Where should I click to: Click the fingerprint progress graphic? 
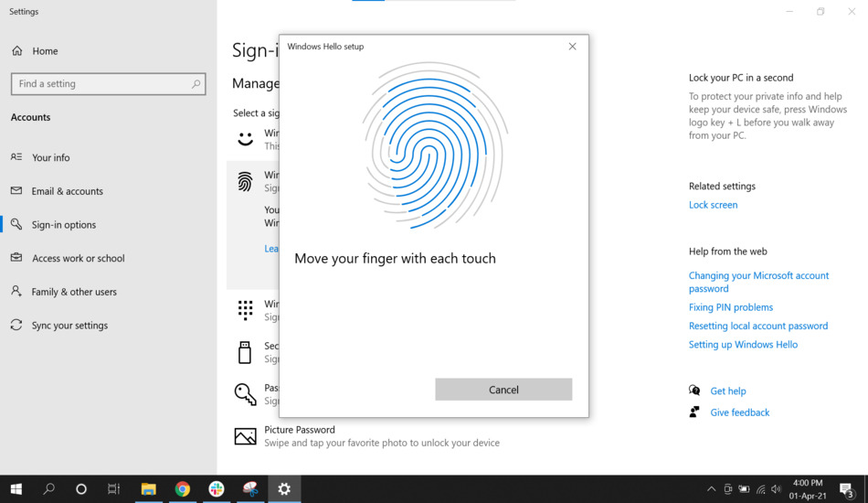click(435, 145)
